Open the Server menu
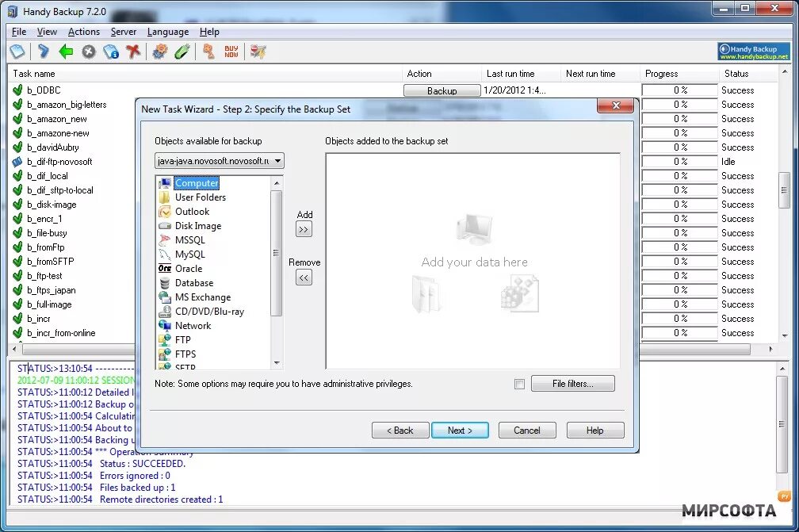The width and height of the screenshot is (799, 532). point(124,32)
